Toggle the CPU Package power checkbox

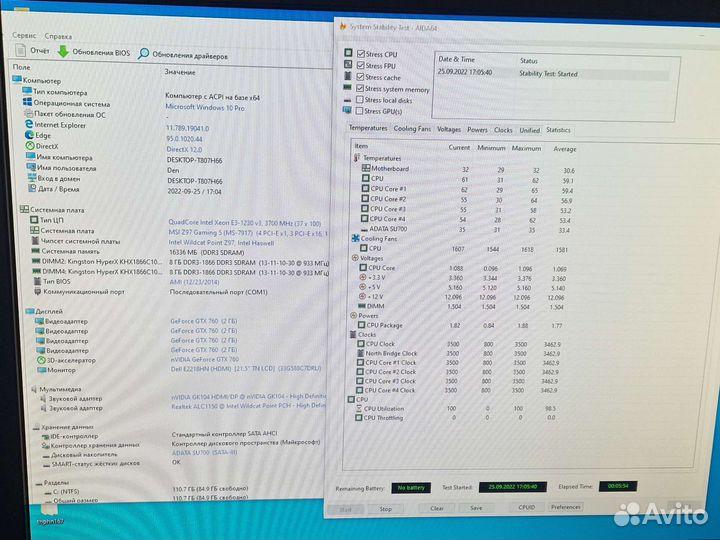[x=361, y=325]
